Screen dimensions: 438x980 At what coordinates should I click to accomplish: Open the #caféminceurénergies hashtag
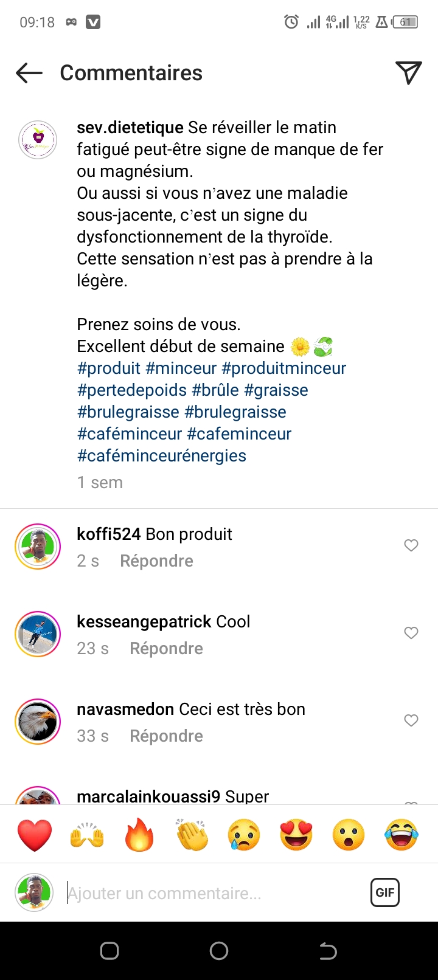(x=161, y=456)
